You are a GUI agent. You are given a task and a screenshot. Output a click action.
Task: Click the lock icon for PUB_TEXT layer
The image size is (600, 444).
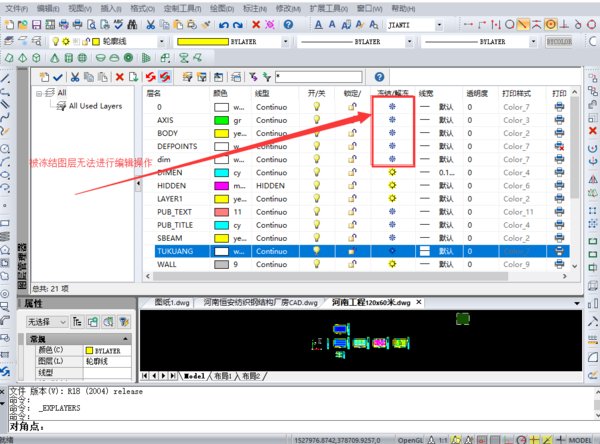coord(352,212)
